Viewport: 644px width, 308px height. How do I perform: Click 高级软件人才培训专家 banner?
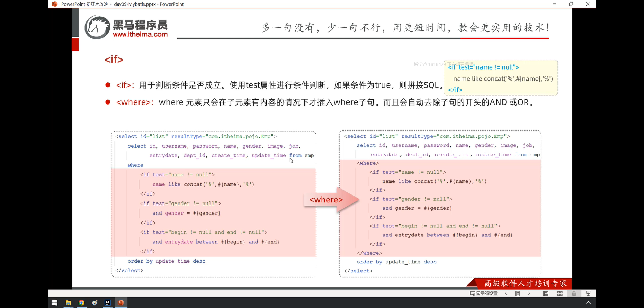tap(525, 283)
